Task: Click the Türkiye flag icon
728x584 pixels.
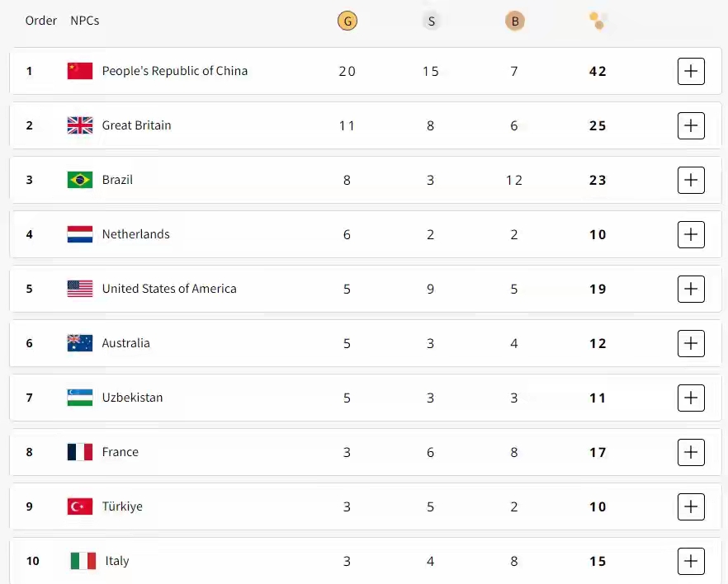Action: point(80,506)
